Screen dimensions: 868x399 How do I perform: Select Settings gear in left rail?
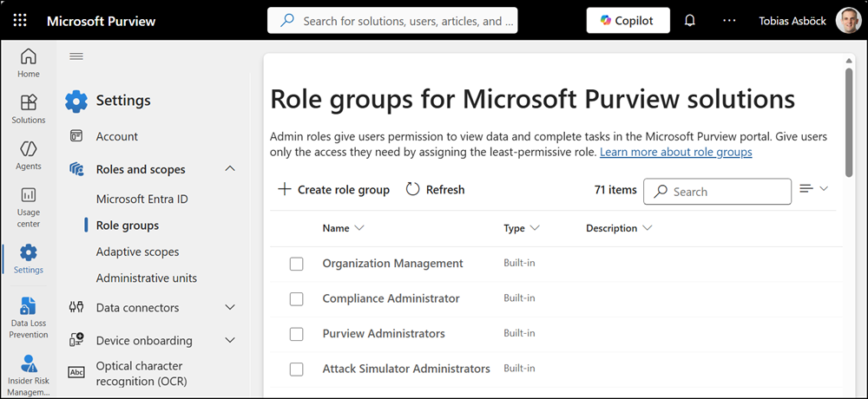coord(29,259)
